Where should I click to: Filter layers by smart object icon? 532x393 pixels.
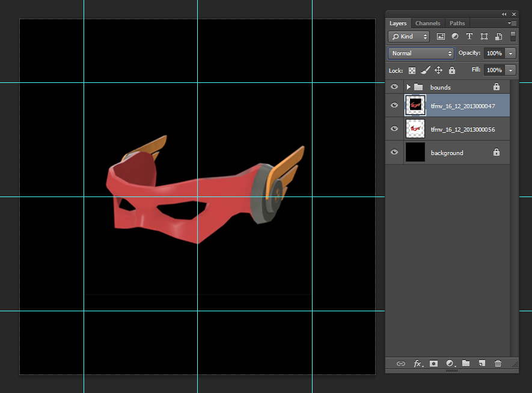coord(498,37)
